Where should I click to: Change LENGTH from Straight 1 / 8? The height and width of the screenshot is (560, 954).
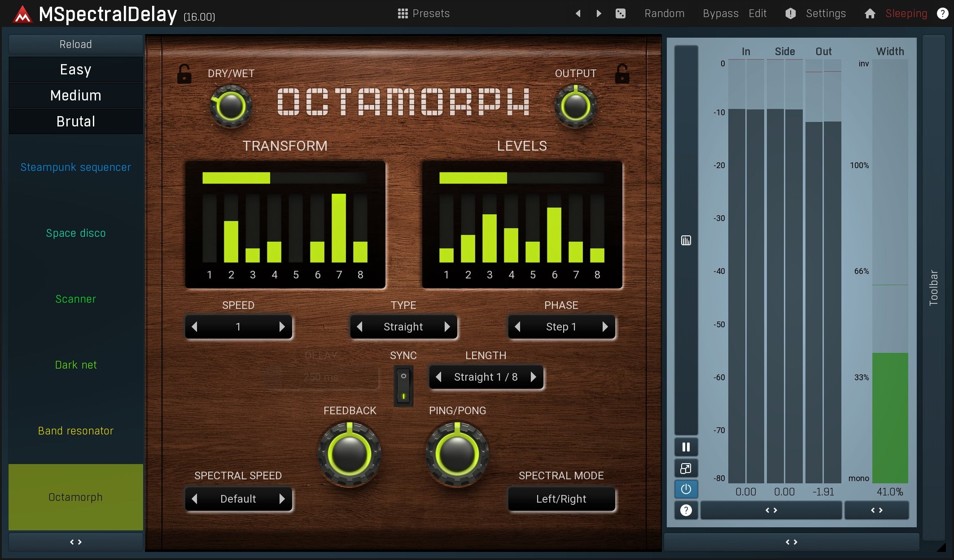(x=486, y=377)
